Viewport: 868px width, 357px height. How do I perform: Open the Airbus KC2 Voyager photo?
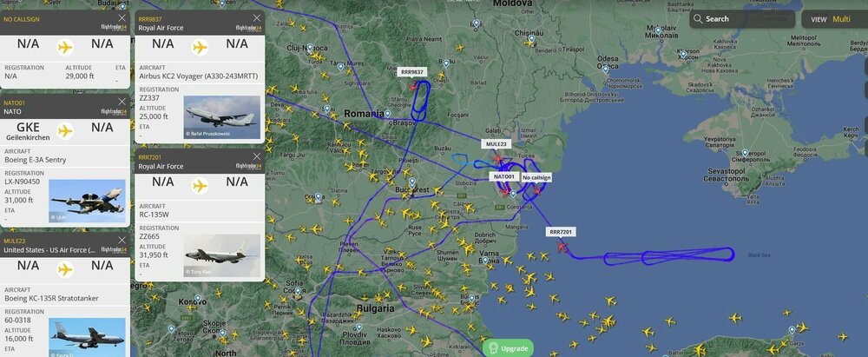click(222, 117)
